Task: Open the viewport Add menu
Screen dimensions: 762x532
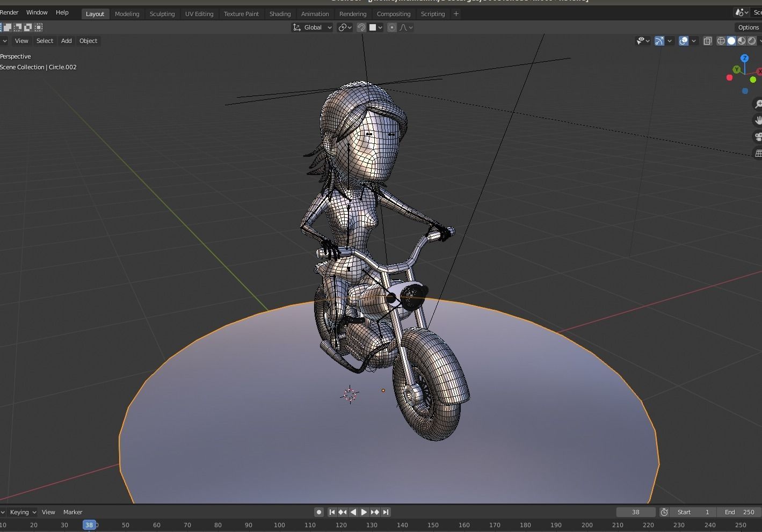Action: (66, 41)
